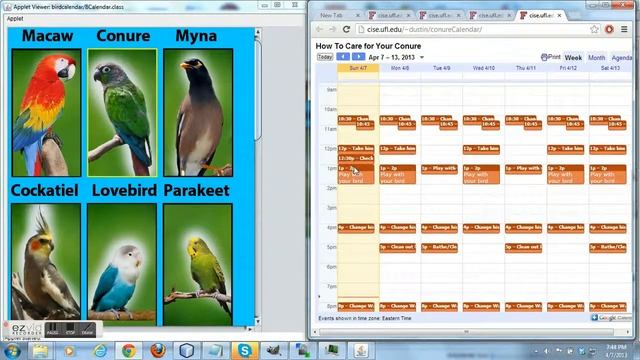Screen dimensions: 640x360
Task: Open Friday's 8p Change W event
Action: click(x=565, y=306)
